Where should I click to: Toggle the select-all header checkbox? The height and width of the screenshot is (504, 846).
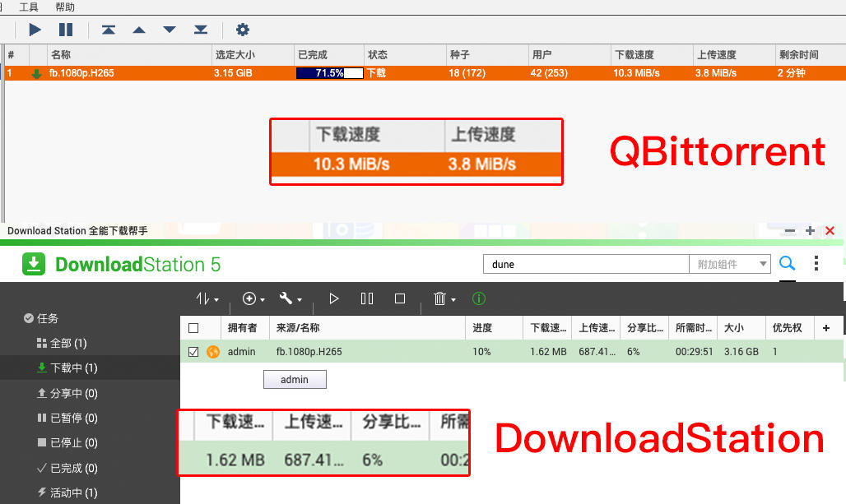tap(193, 328)
